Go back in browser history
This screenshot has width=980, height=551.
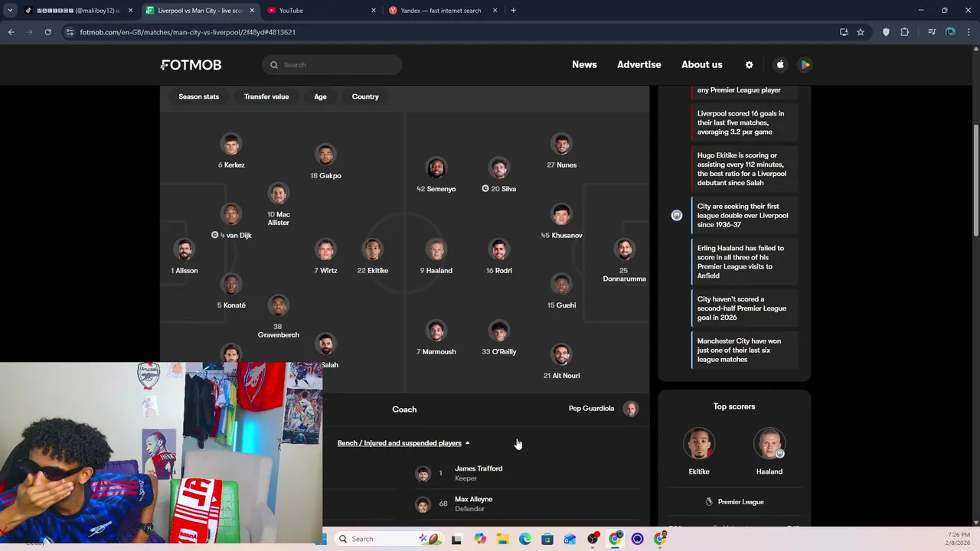[x=11, y=32]
